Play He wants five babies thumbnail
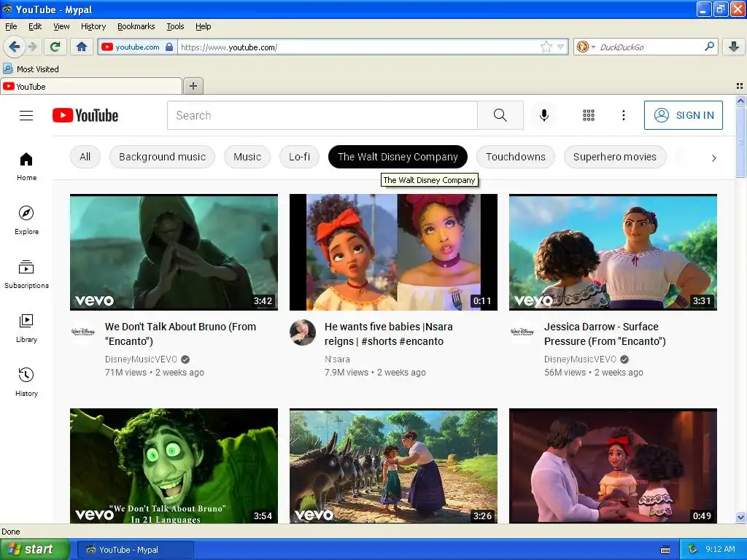Viewport: 747px width, 560px height. (393, 252)
